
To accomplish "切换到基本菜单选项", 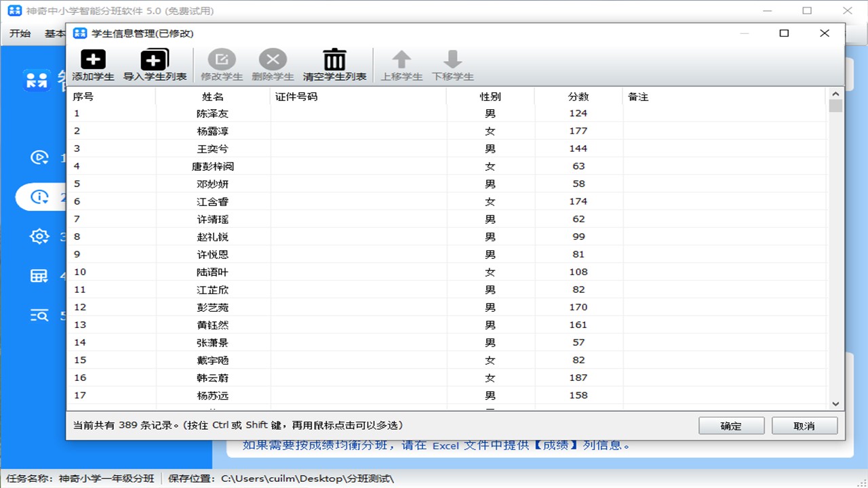I will point(54,33).
